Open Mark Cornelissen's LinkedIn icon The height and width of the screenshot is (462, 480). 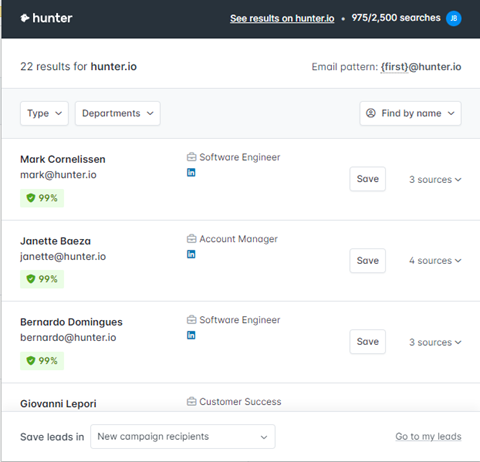pos(191,172)
